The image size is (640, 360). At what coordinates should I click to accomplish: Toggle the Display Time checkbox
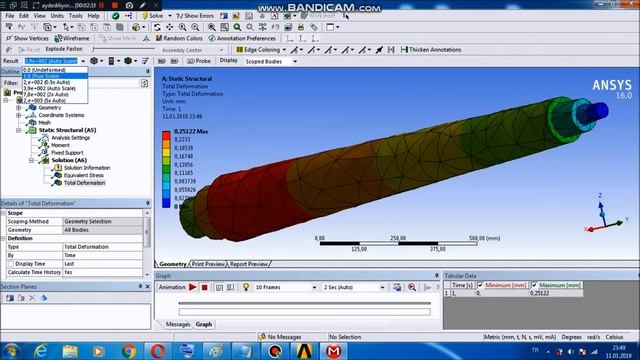coord(11,264)
